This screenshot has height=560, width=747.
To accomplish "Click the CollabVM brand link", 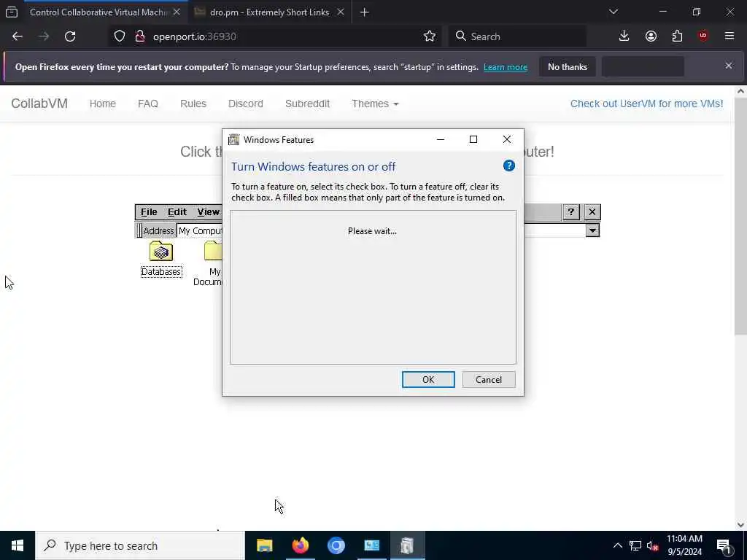I will 39,104.
